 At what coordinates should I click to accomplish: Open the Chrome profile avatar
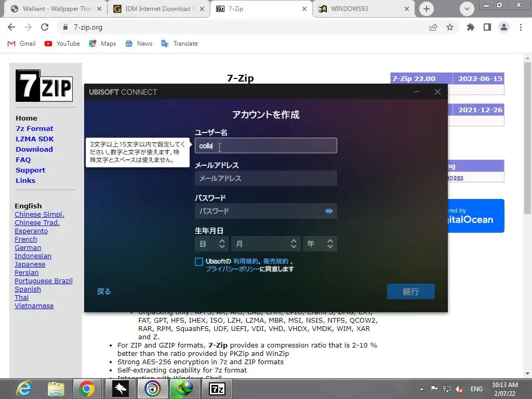point(504,27)
